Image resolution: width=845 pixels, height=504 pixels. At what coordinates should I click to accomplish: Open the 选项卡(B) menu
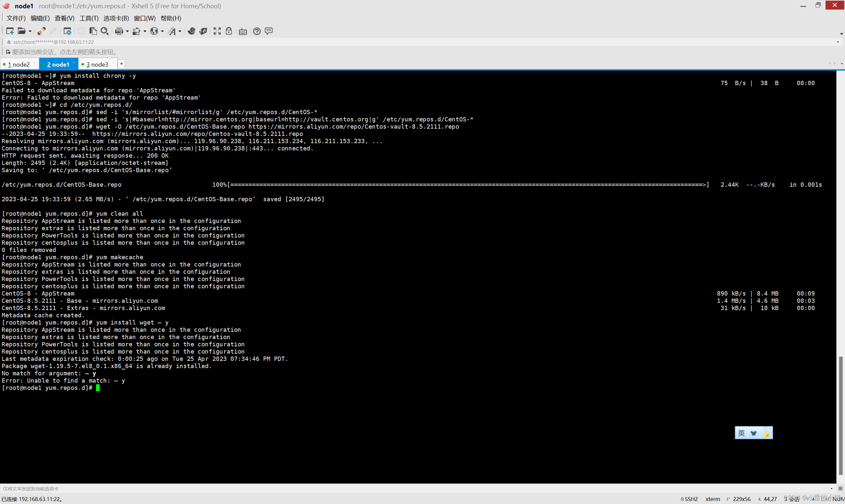coord(116,18)
